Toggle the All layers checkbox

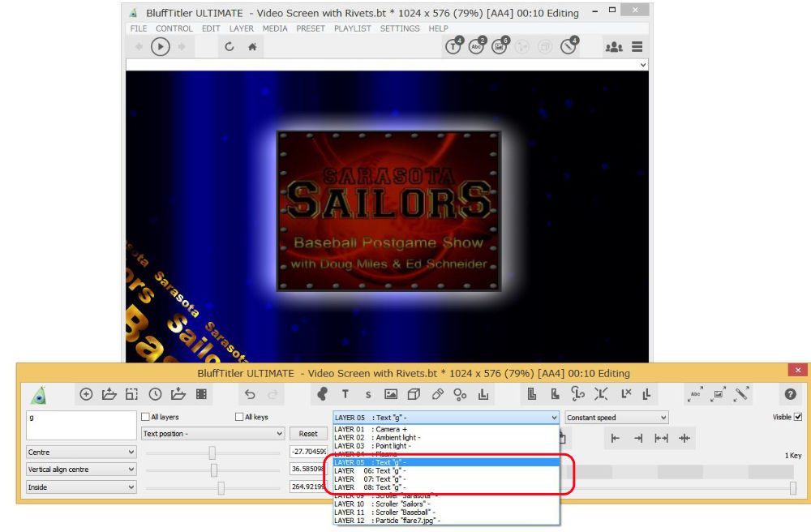[145, 417]
